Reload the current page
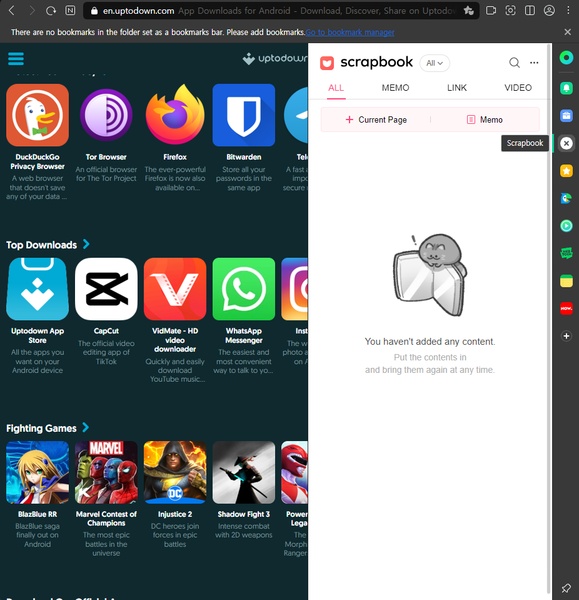 (x=51, y=11)
